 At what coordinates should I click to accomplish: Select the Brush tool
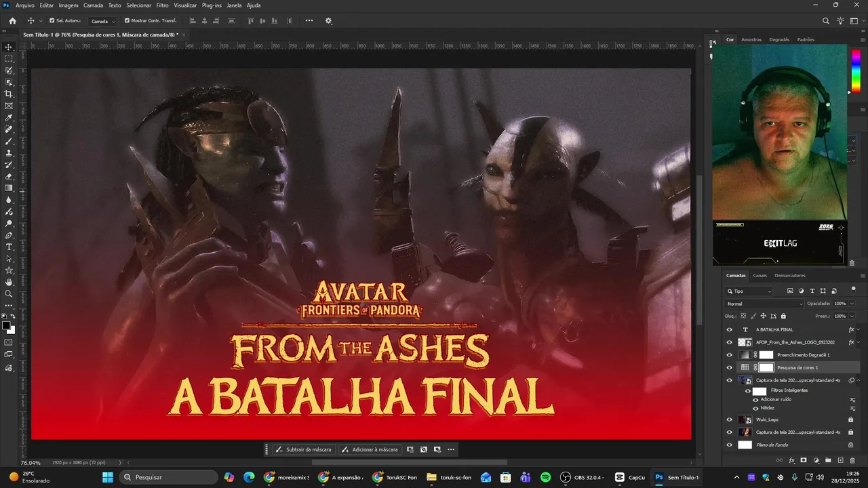(9, 141)
